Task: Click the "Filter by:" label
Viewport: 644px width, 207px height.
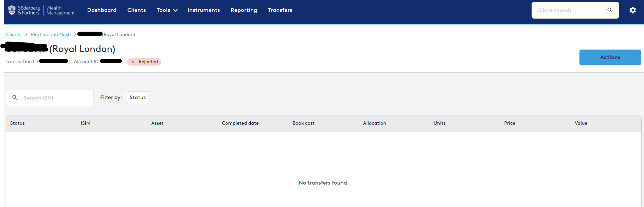Action: (x=111, y=98)
